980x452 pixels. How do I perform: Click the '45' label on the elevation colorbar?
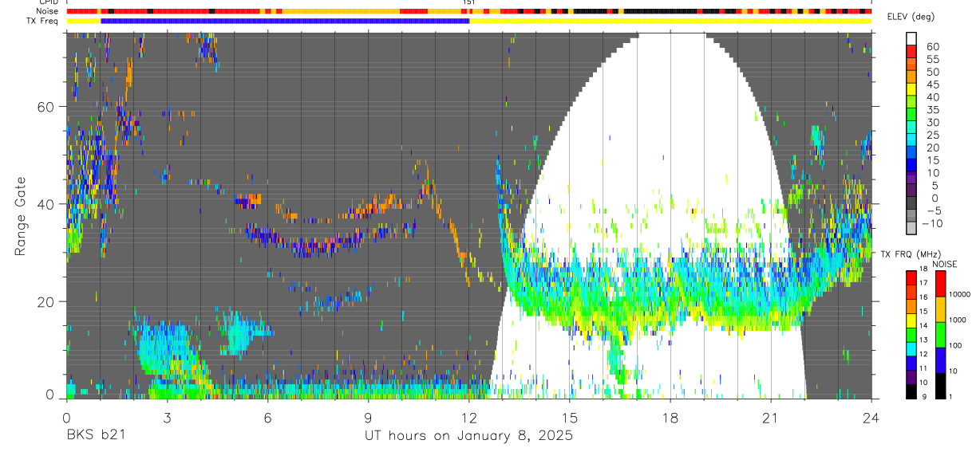click(x=932, y=85)
